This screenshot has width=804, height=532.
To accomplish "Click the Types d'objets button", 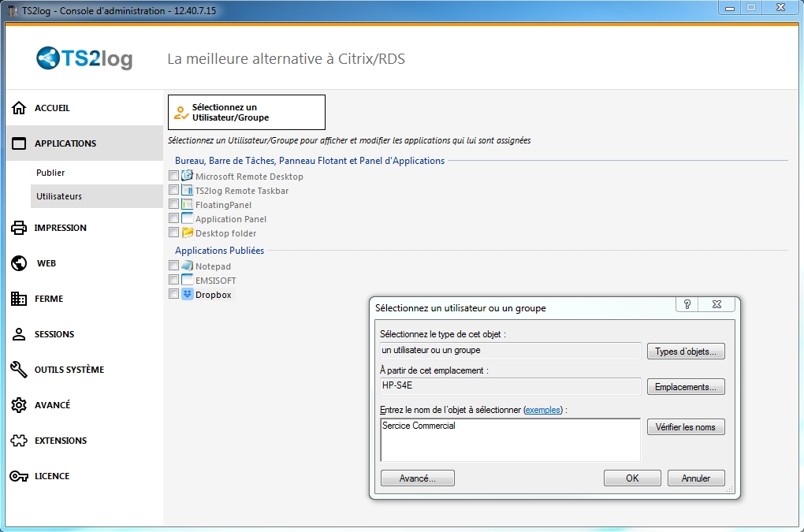I will coord(686,352).
